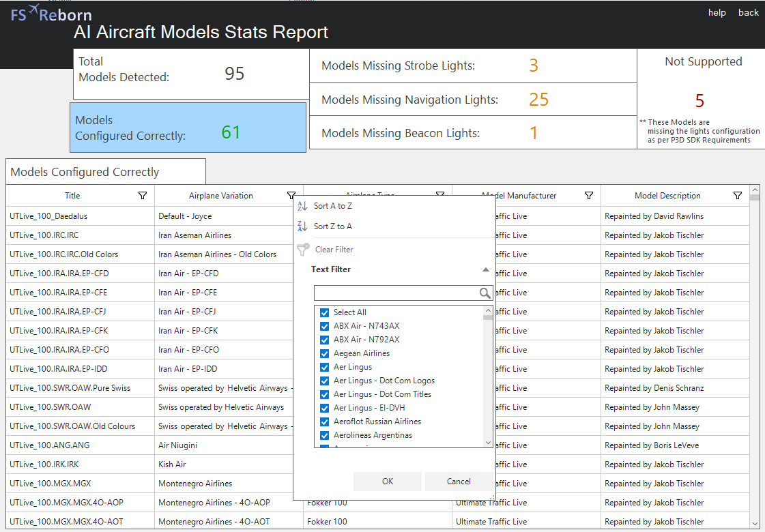Screen dimensions: 765x532
Task: Click the Clear Filter funnel icon
Action: coord(303,250)
